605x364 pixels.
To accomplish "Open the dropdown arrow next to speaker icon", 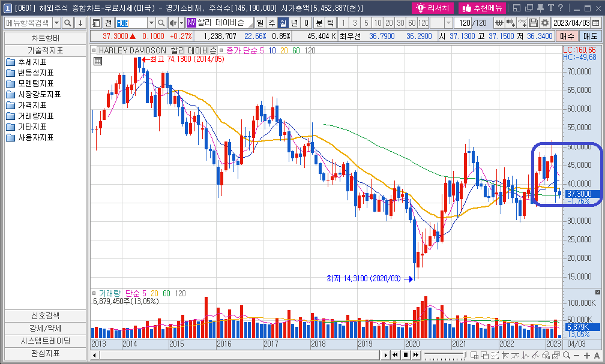I will (x=181, y=23).
